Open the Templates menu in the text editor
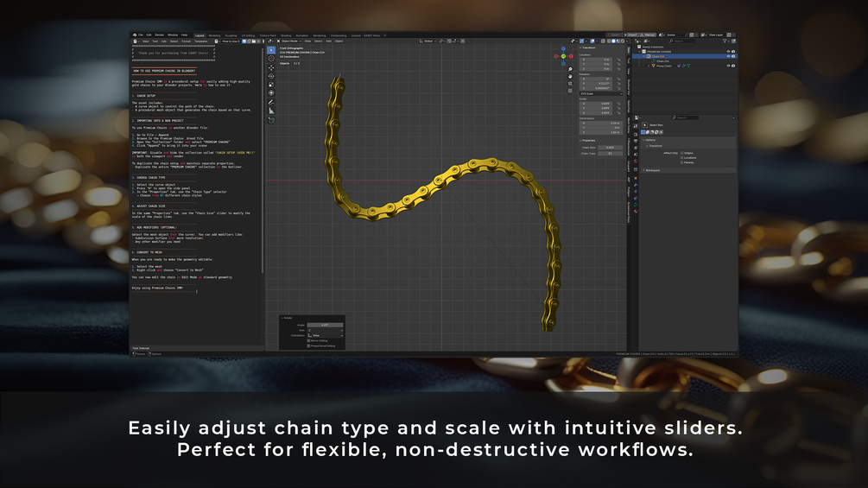Screen dimensions: 868x488 [x=201, y=41]
